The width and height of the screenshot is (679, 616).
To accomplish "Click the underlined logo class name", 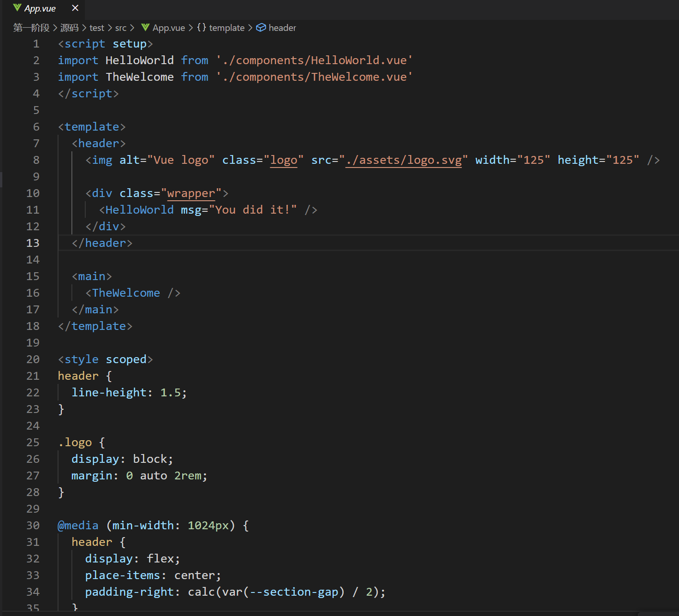I will tap(284, 160).
